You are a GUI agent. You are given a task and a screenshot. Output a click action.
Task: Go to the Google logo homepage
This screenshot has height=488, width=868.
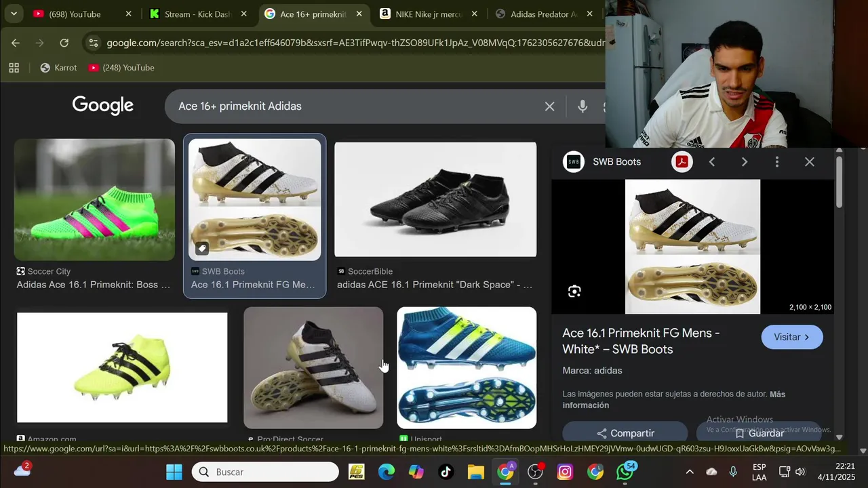tap(102, 105)
